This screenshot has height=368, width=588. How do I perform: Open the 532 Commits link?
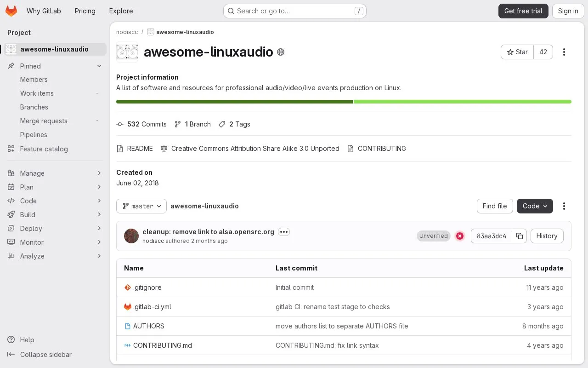(x=141, y=124)
